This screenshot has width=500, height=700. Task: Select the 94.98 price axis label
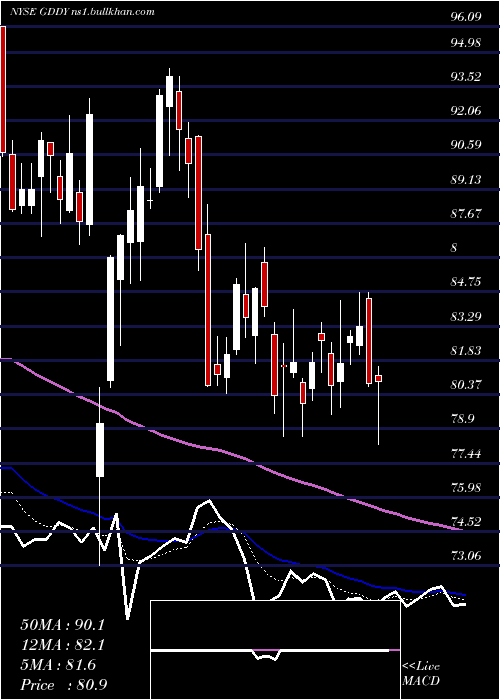[x=466, y=43]
